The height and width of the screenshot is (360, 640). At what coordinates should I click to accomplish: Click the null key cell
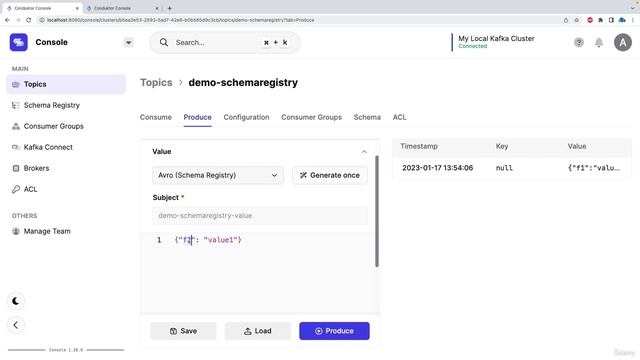tap(504, 168)
